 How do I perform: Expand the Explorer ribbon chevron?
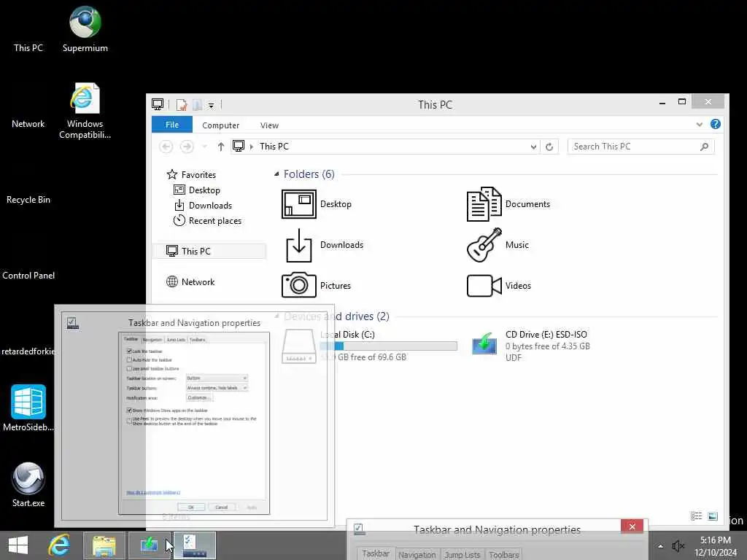click(x=699, y=124)
